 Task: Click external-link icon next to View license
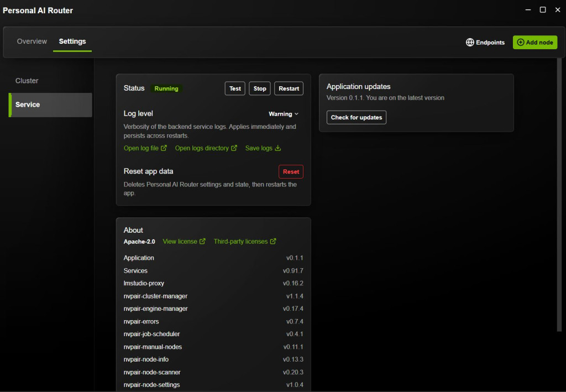click(x=202, y=242)
